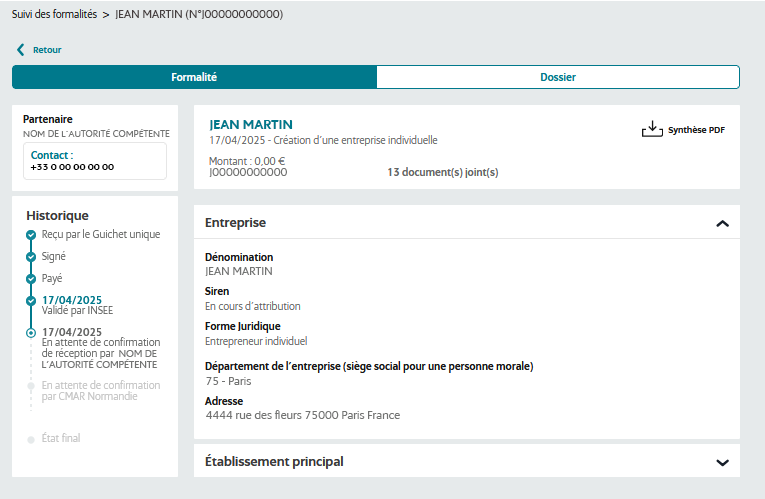The width and height of the screenshot is (765, 499).
Task: Expand the Établissement principal section
Action: [722, 462]
